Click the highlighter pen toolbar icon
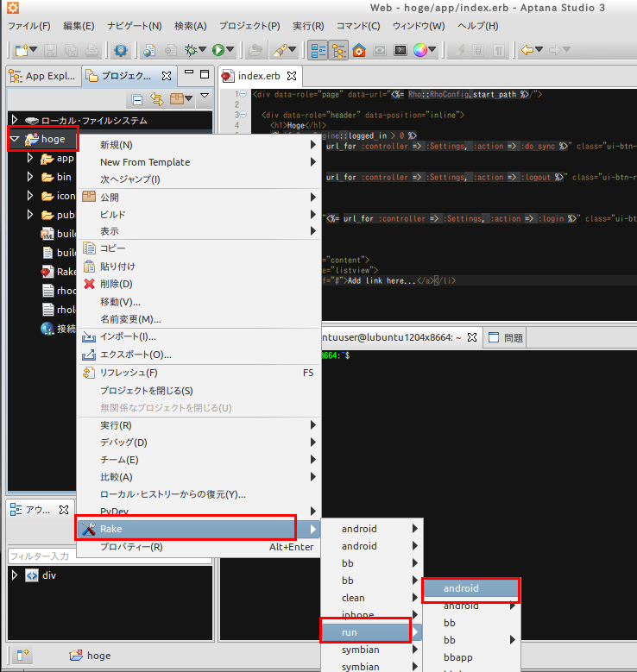This screenshot has height=672, width=637. coord(280,50)
